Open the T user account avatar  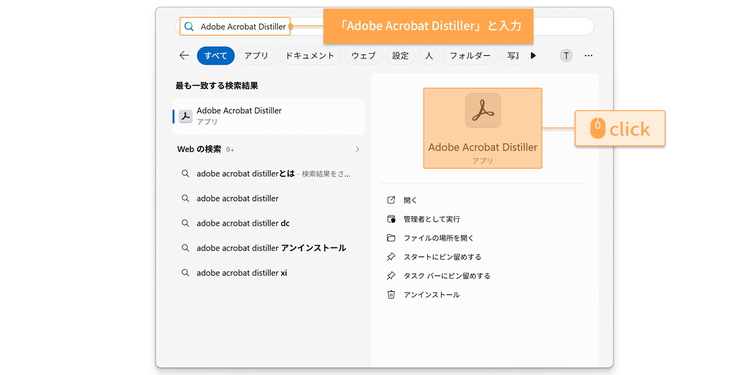tap(566, 55)
